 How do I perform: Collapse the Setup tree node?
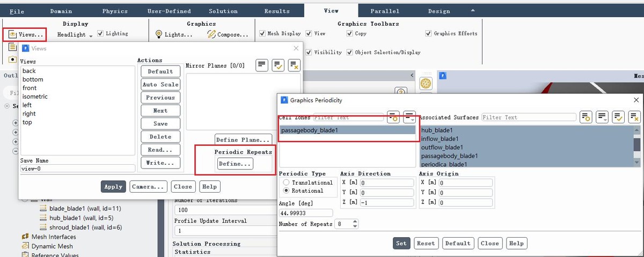[x=7, y=106]
